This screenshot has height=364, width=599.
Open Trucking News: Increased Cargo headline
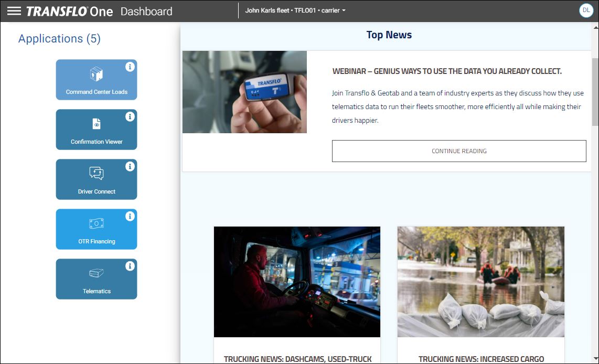point(481,359)
